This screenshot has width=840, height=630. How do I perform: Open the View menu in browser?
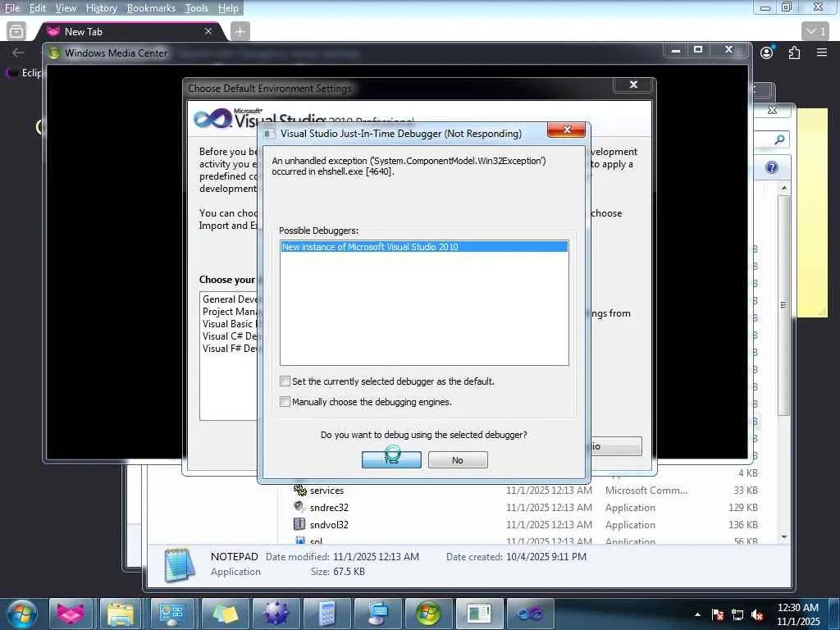(x=66, y=8)
